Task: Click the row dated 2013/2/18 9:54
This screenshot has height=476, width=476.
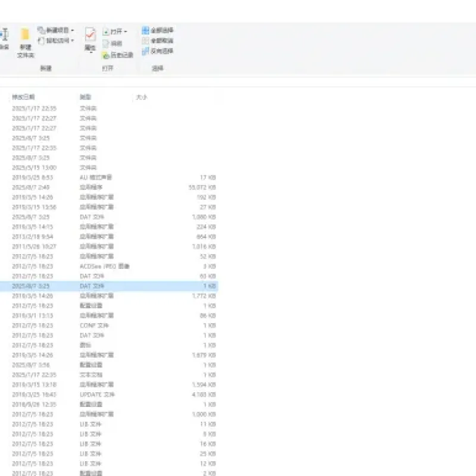Action: pos(109,236)
